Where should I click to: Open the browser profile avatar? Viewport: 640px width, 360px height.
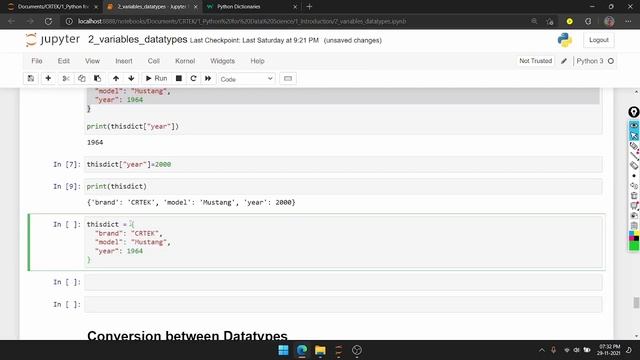(x=609, y=21)
